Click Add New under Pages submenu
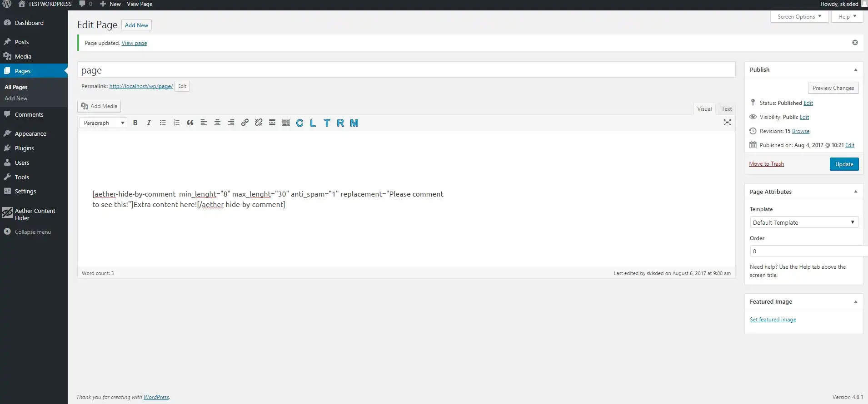This screenshot has width=868, height=404. coord(16,99)
